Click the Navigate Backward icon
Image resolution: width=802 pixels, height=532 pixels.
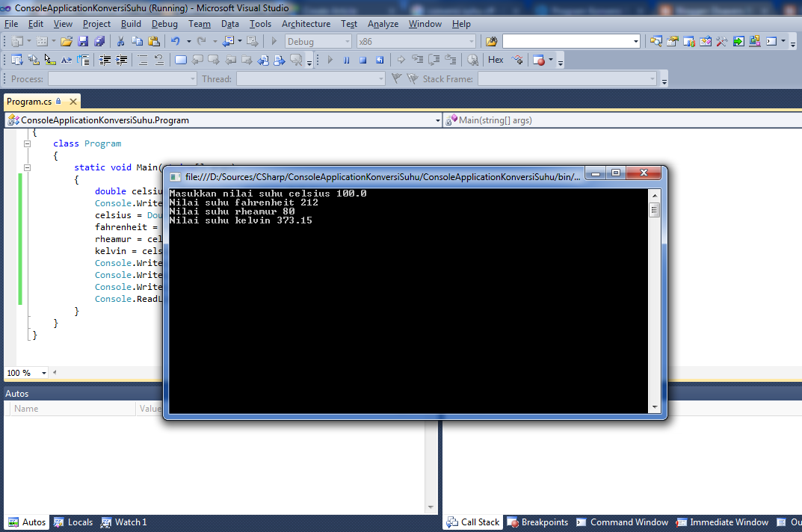(x=228, y=41)
